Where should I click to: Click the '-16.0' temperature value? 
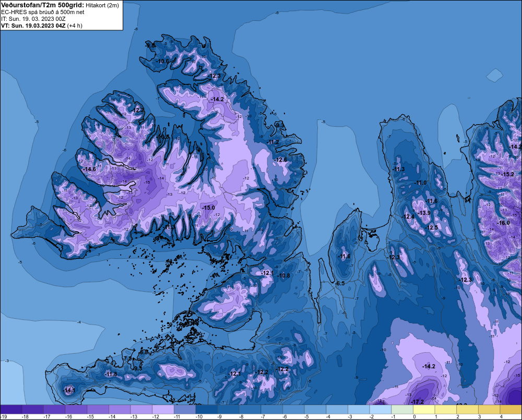(503, 223)
